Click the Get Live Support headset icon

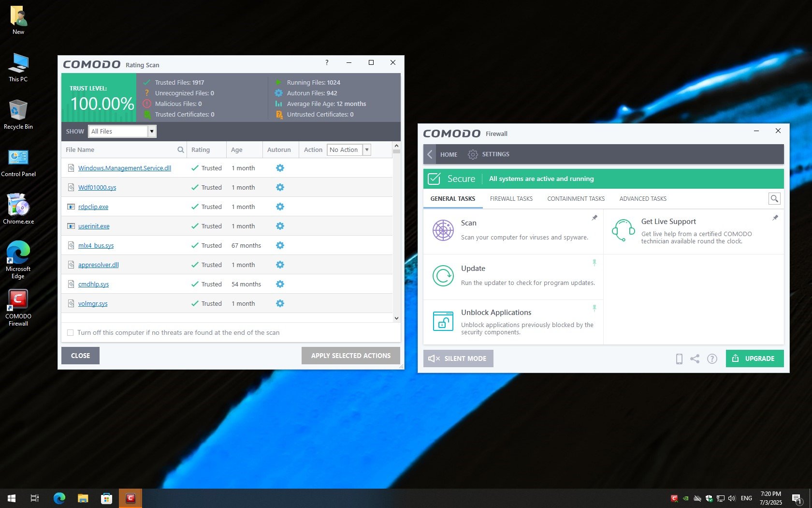(x=623, y=230)
